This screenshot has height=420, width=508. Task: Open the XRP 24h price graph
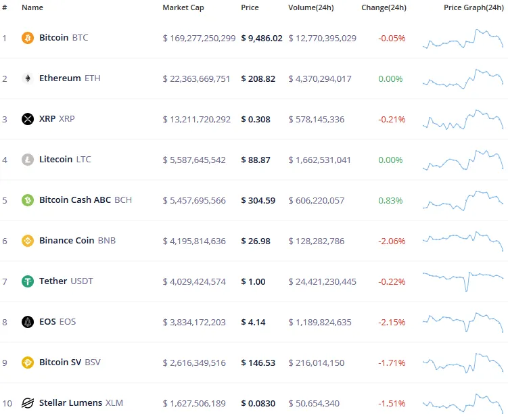(x=463, y=120)
